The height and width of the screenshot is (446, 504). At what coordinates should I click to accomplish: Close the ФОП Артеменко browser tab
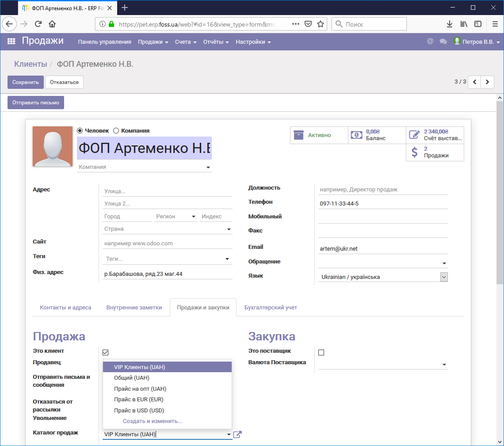click(x=110, y=8)
